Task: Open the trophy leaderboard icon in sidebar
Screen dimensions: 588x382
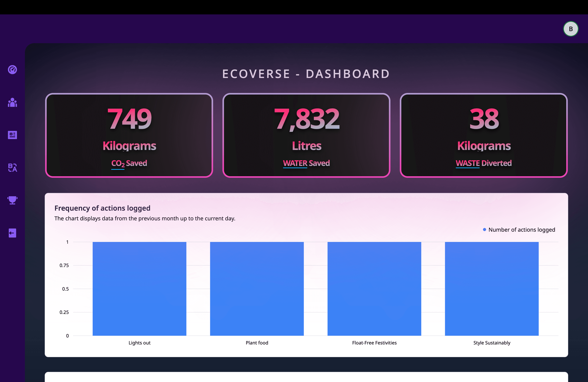Action: coord(12,200)
